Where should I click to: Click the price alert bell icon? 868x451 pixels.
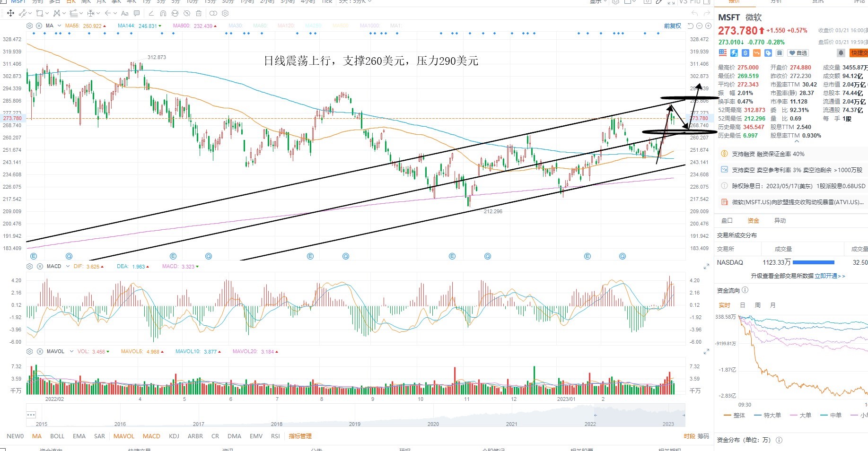841,53
